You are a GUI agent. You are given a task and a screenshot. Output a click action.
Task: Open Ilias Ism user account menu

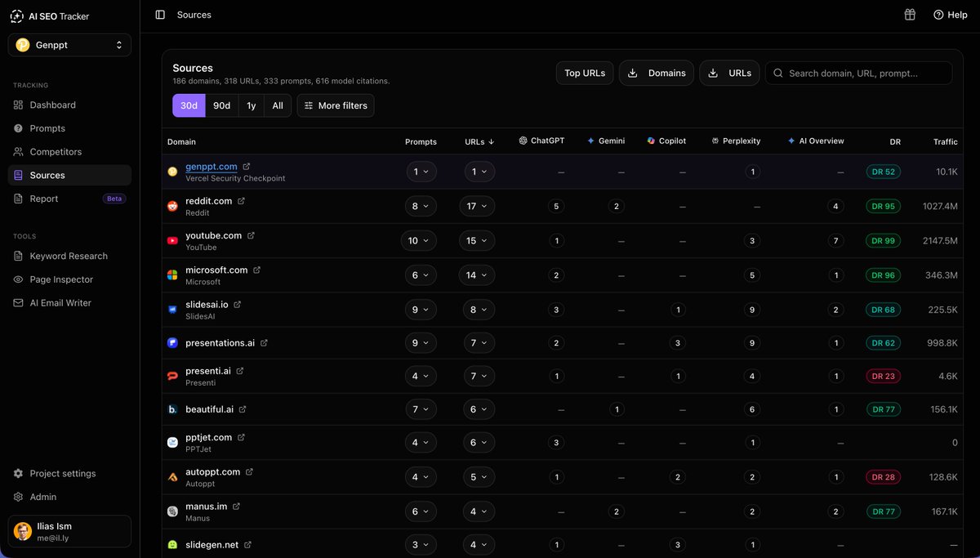(x=69, y=531)
